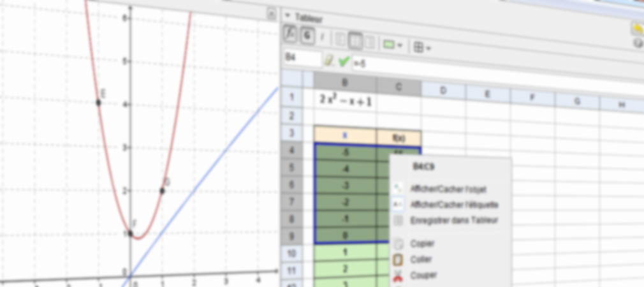Click point G on the red parabola
This screenshot has width=644, height=287.
162,191
